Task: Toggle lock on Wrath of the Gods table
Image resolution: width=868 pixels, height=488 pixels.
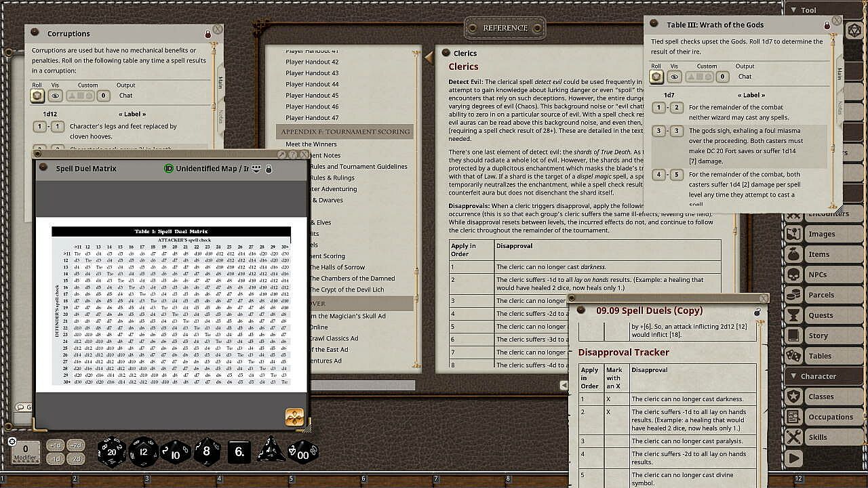Action: [827, 26]
